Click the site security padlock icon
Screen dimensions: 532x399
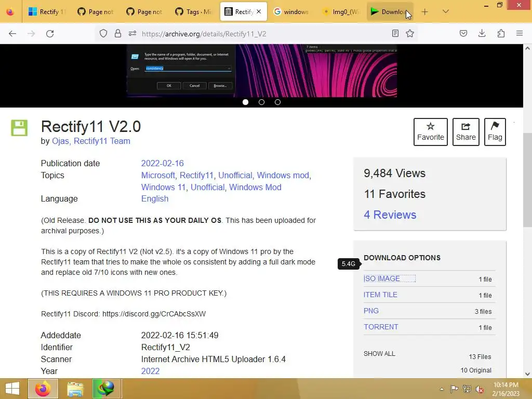118,34
